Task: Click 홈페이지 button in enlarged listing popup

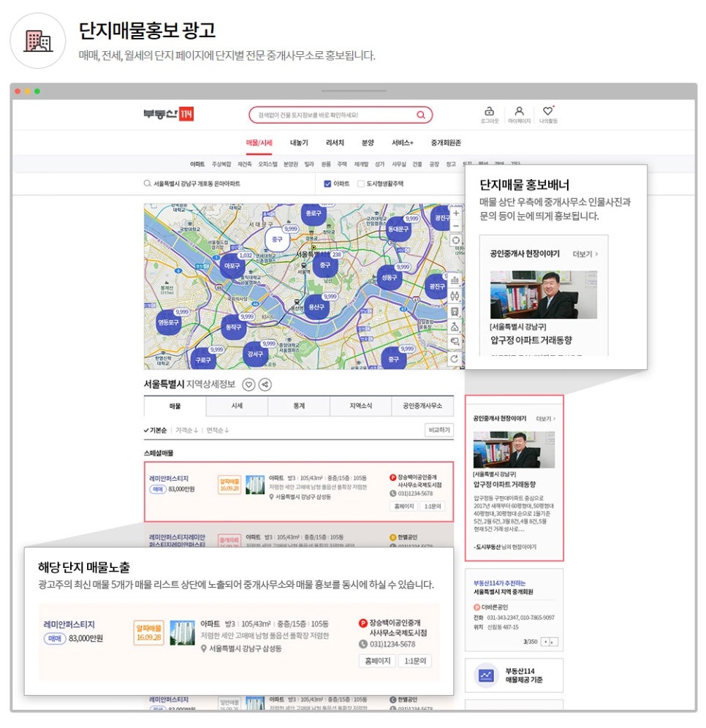Action: pos(378,661)
